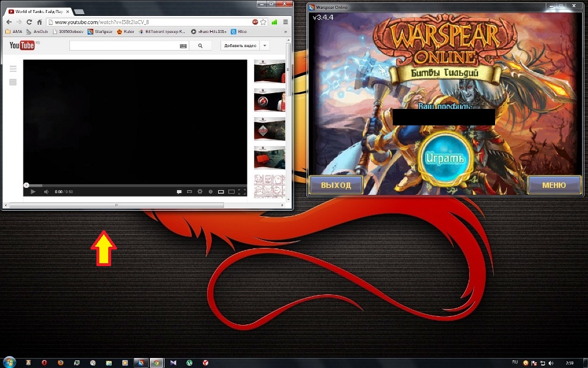Open the system tray volume control
This screenshot has width=588, height=368.
tap(551, 363)
